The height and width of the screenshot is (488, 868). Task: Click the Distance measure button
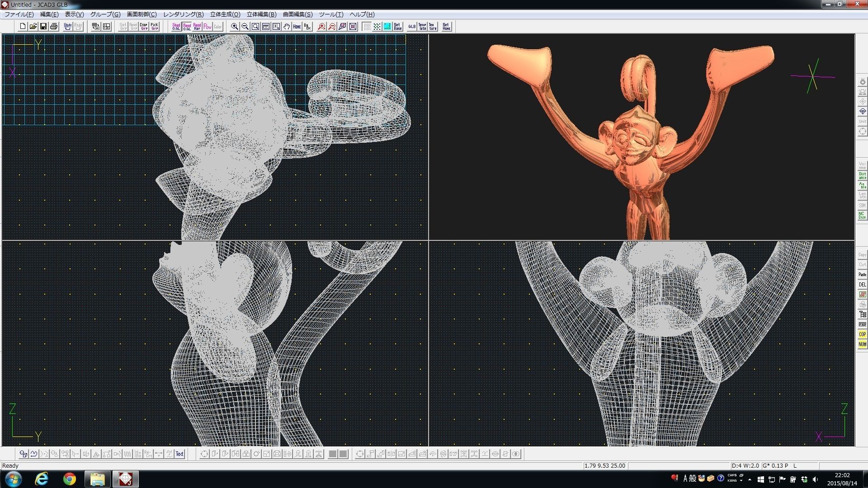(x=863, y=176)
